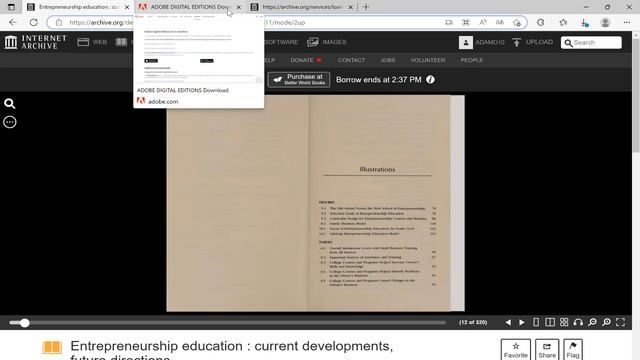Screen dimensions: 640x360
Task: Open the Jobs link
Action: [388, 60]
